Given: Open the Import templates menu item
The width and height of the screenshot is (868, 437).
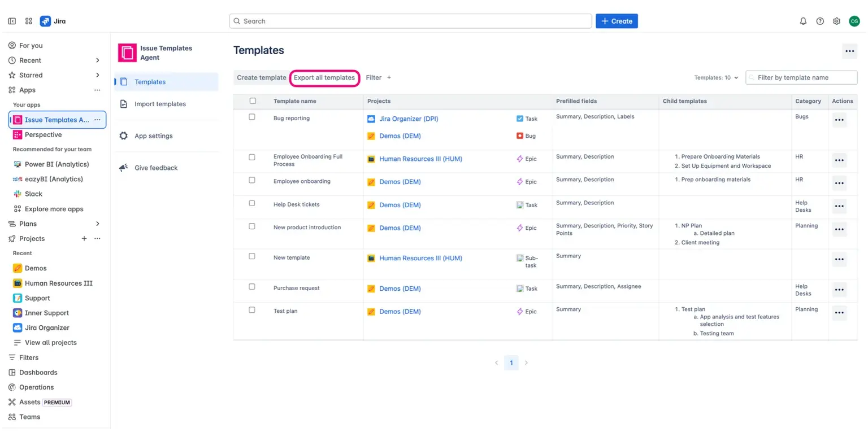Looking at the screenshot, I should (x=160, y=104).
